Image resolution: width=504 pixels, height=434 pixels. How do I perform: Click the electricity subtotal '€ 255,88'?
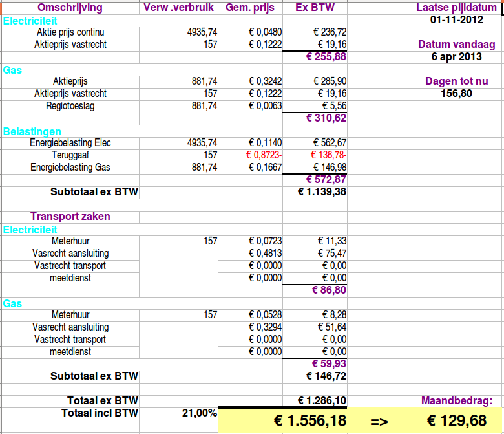(x=315, y=57)
